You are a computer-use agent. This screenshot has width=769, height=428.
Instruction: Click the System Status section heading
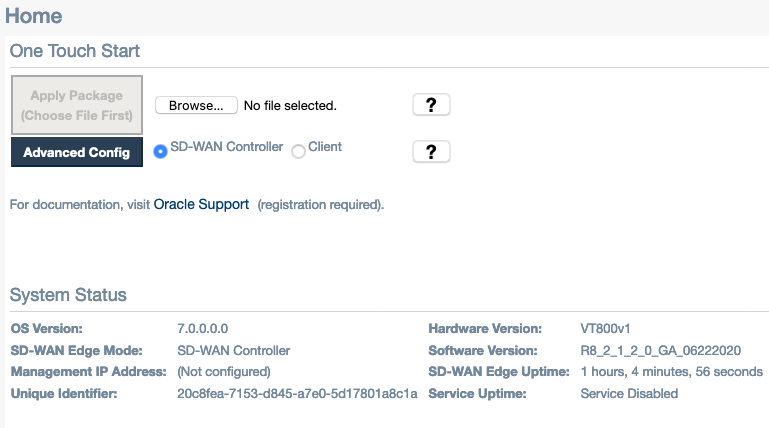tap(68, 295)
